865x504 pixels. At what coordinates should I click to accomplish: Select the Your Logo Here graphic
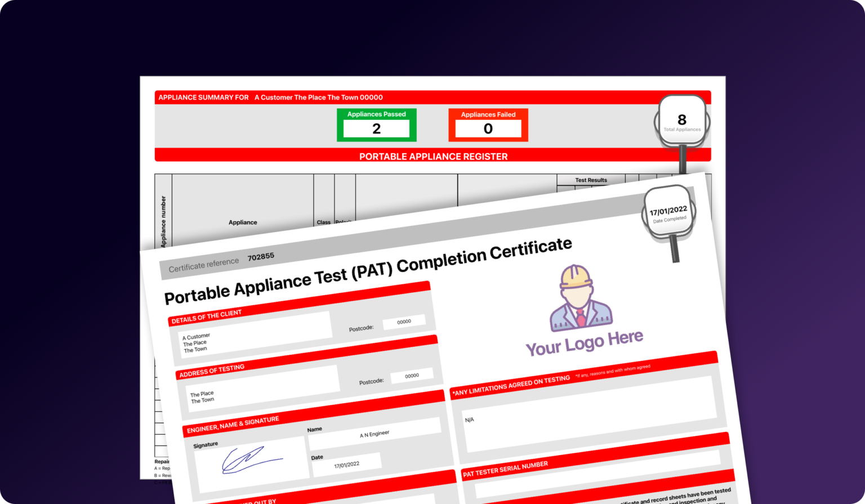click(584, 337)
